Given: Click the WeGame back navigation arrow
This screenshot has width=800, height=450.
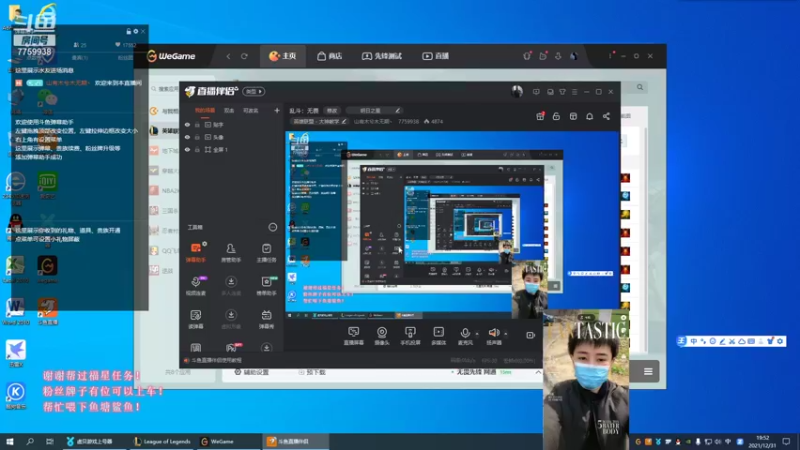Looking at the screenshot, I should 228,56.
